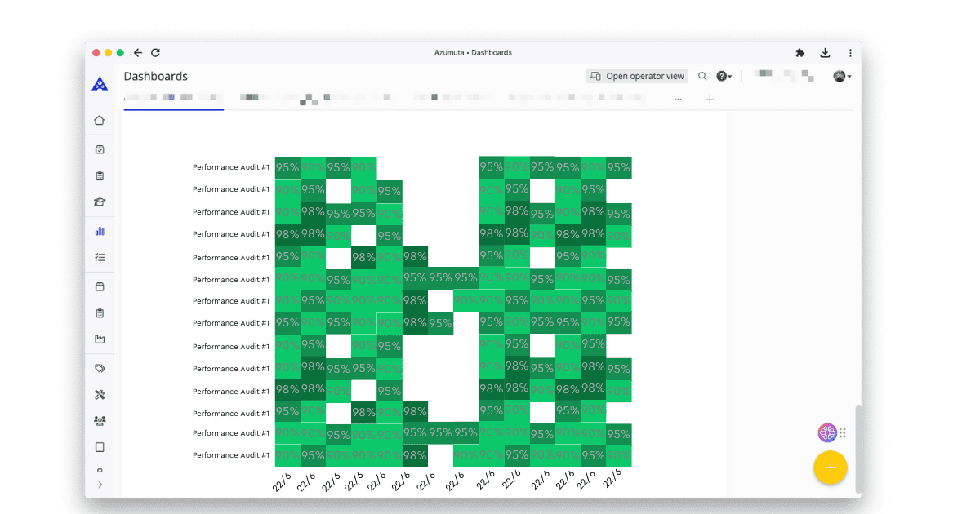The image size is (980, 514).
Task: Click the purple AI assistant icon near bottom right
Action: [826, 432]
